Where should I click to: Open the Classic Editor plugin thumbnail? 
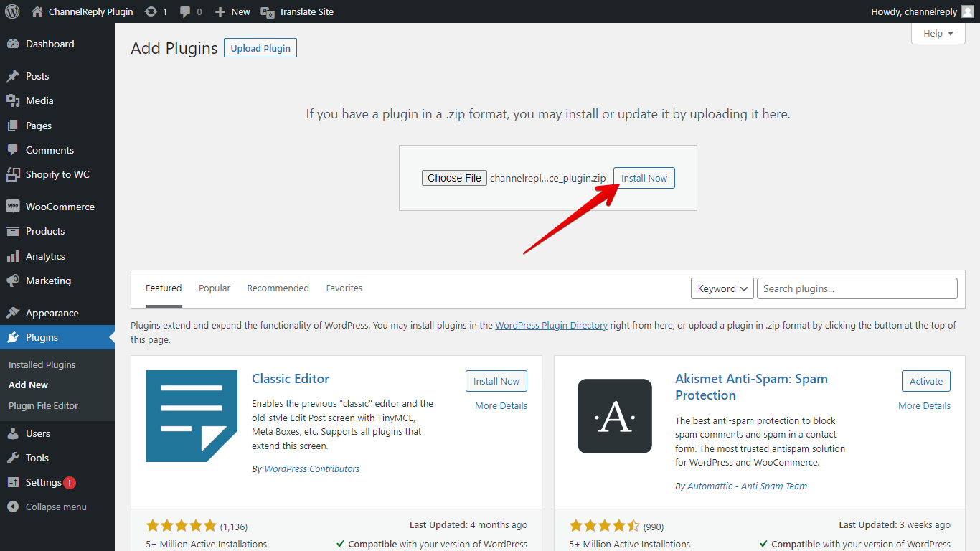(x=192, y=416)
